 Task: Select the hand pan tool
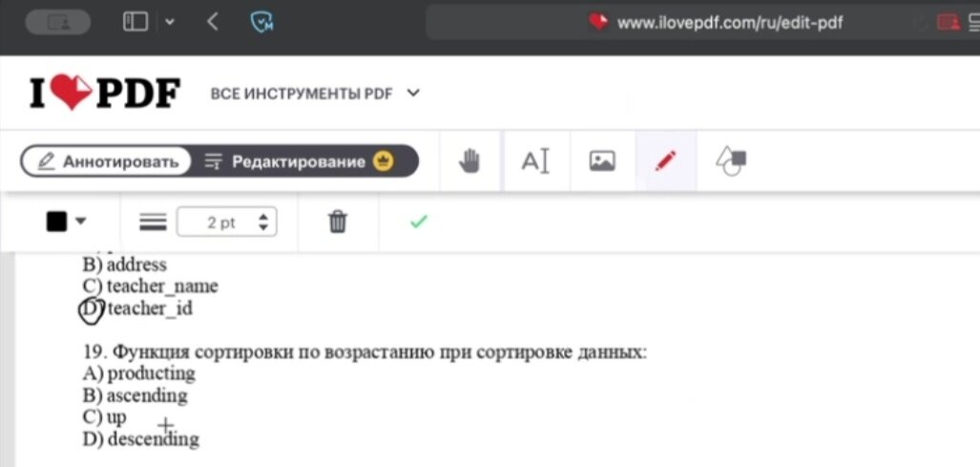pyautogui.click(x=469, y=161)
